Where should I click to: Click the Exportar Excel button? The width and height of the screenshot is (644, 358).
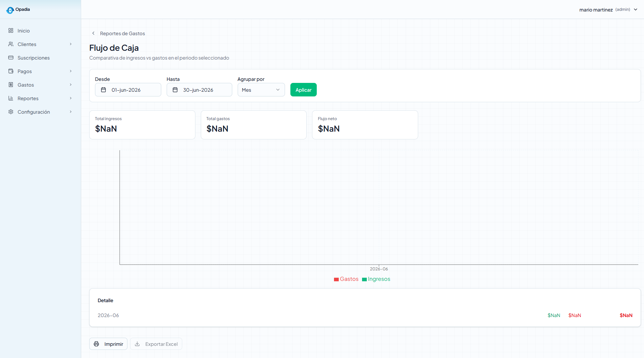(x=156, y=344)
